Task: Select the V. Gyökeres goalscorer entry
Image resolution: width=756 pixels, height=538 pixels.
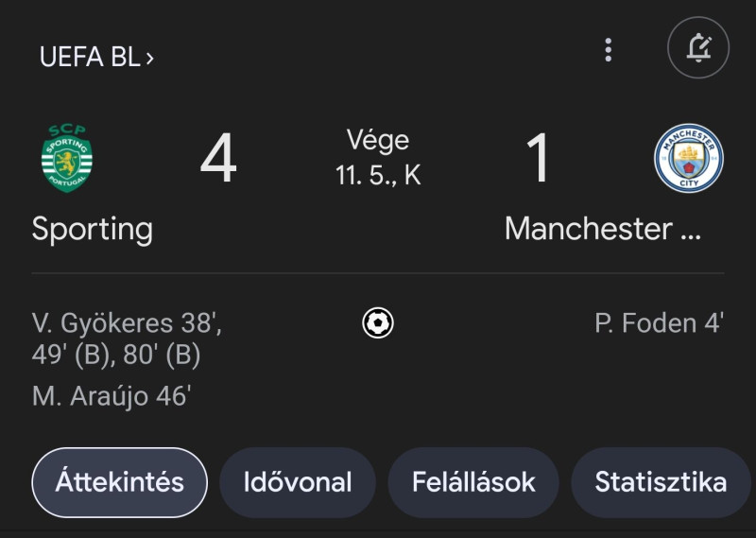Action: pos(127,338)
